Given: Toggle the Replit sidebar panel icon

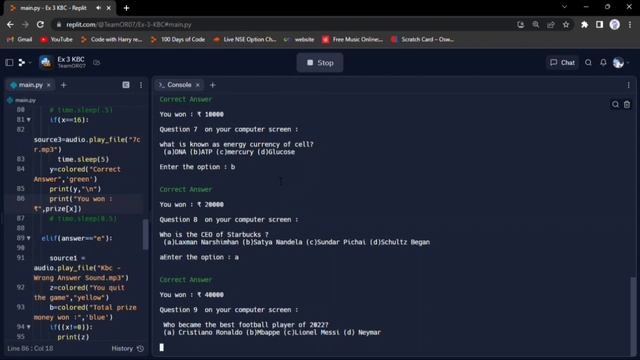Looking at the screenshot, I should pos(9,62).
